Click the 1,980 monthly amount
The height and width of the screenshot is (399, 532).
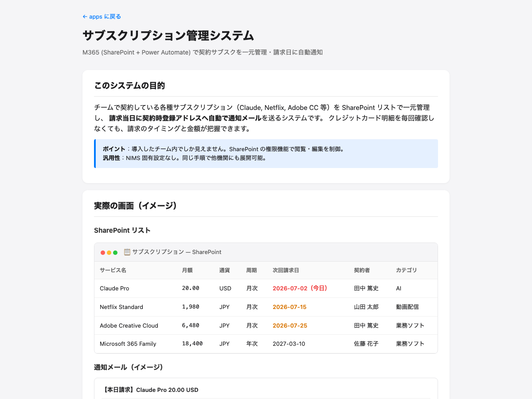click(x=191, y=307)
